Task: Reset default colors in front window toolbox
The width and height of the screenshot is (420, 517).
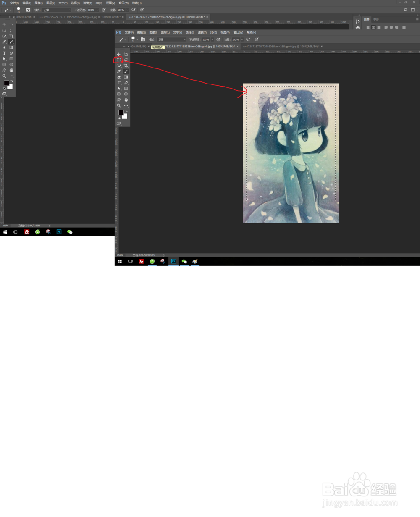Action: coord(119,118)
